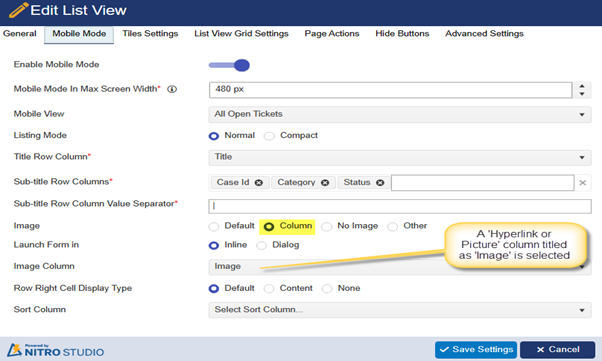The image size is (602, 361).
Task: Remove the Category tag
Action: [325, 183]
